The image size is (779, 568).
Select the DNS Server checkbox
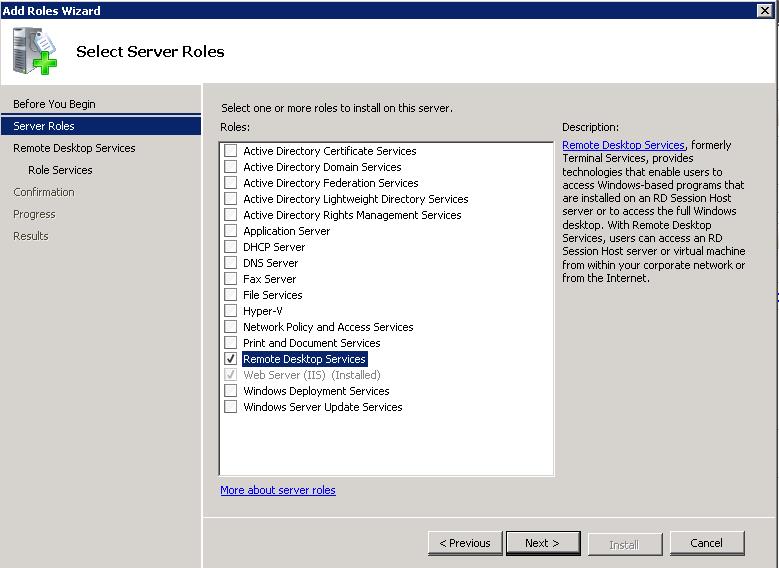click(x=231, y=263)
